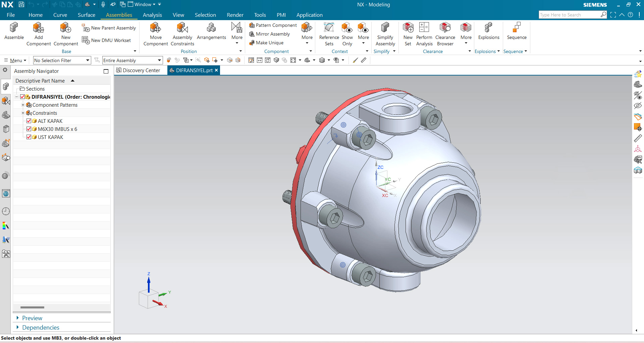Uncheck the UST KAPAK component
The height and width of the screenshot is (343, 644).
pos(29,137)
